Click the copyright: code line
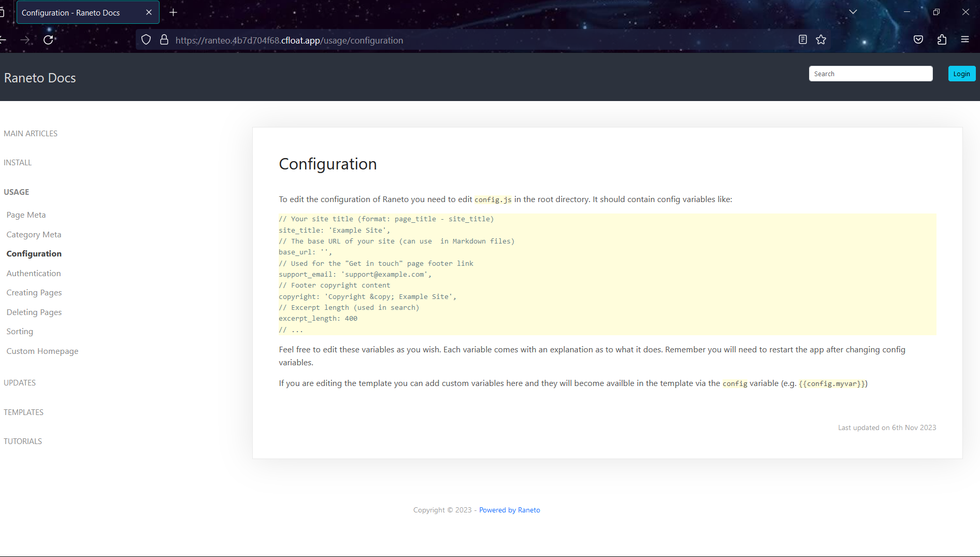 [368, 297]
